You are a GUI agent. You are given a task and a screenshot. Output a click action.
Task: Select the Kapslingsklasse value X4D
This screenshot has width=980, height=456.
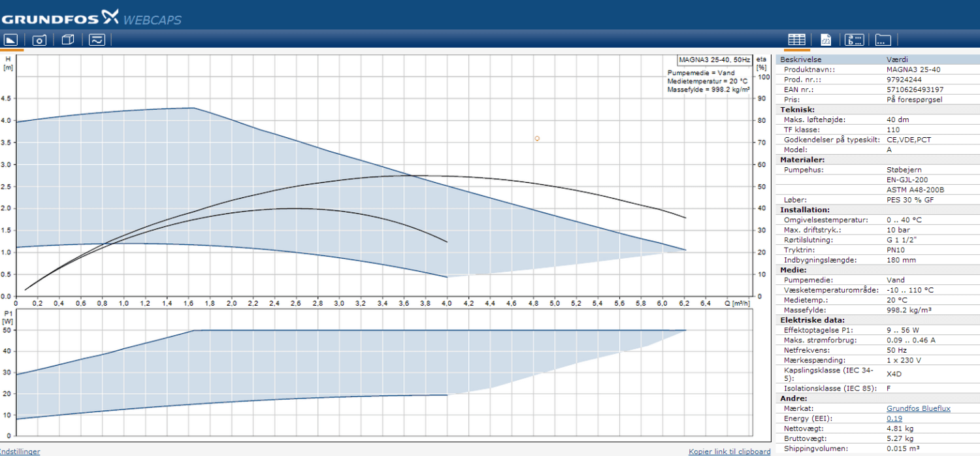[x=894, y=374]
